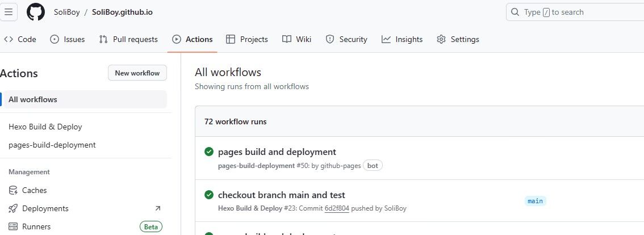This screenshot has height=235, width=644.
Task: Click the Issues circle-dot icon
Action: [55, 39]
